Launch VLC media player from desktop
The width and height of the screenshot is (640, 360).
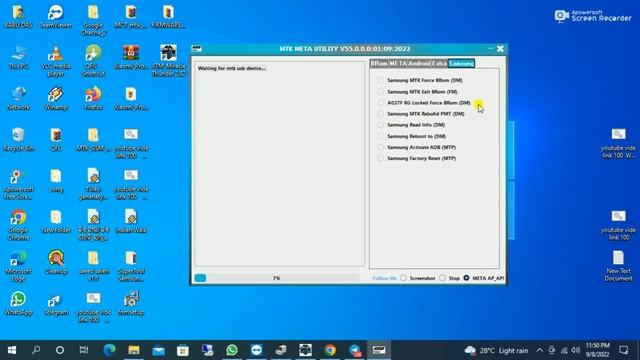tap(56, 61)
